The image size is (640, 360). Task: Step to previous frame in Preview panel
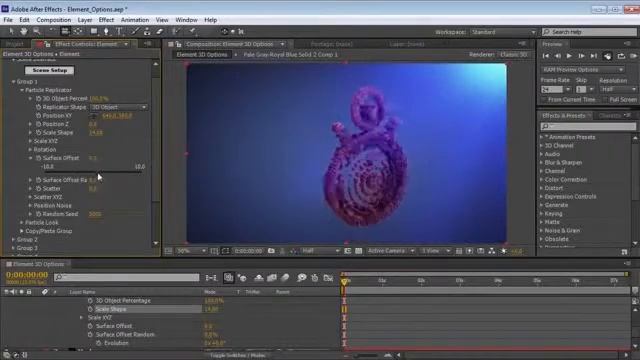(558, 56)
